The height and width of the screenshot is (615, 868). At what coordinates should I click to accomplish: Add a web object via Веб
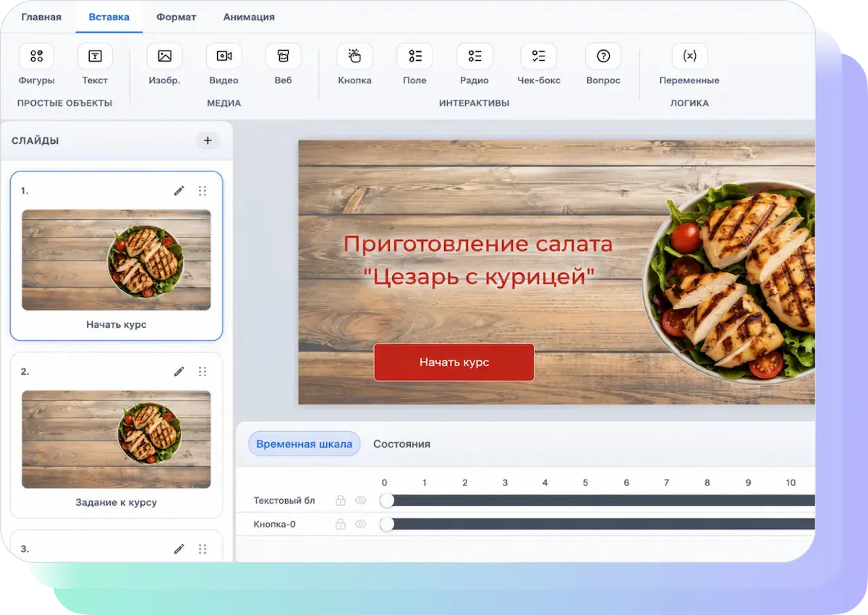(284, 56)
